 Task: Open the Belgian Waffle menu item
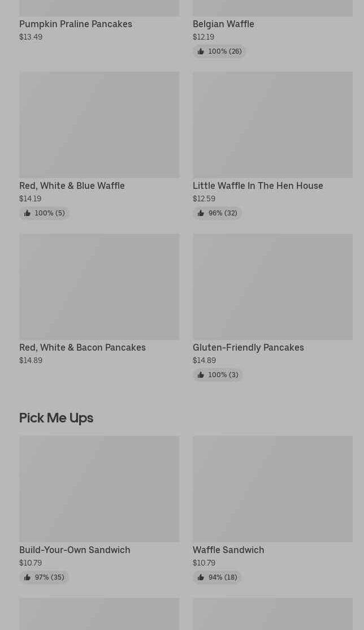tap(223, 24)
